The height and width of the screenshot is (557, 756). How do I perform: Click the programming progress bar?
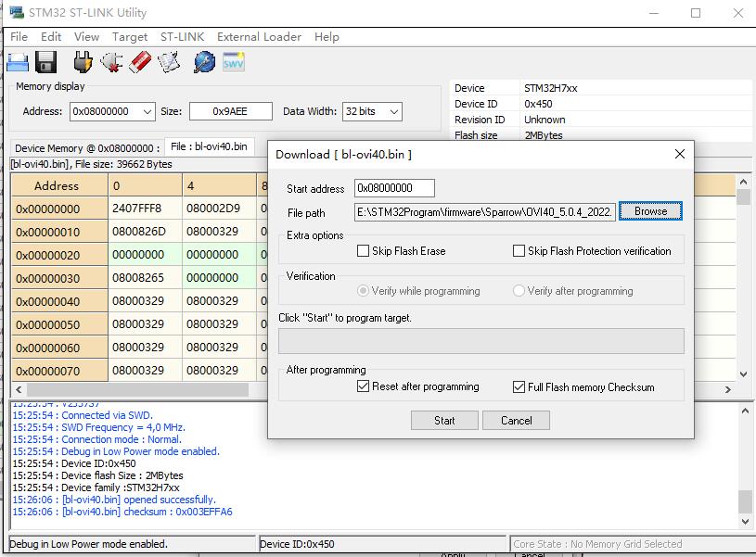[x=481, y=341]
